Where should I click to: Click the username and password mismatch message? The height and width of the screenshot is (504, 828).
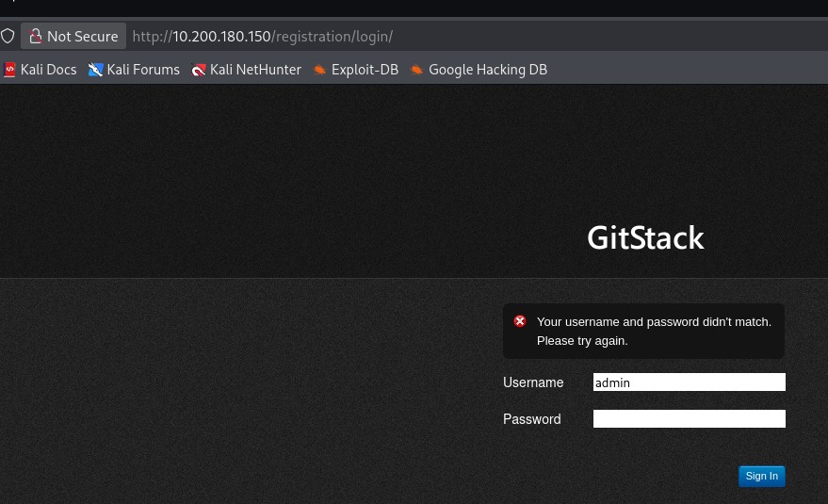coord(653,331)
